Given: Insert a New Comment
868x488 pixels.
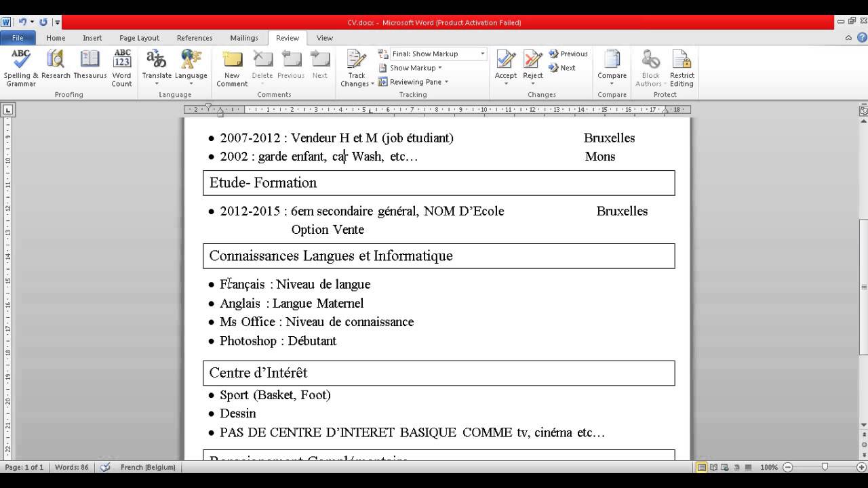Looking at the screenshot, I should pos(232,66).
